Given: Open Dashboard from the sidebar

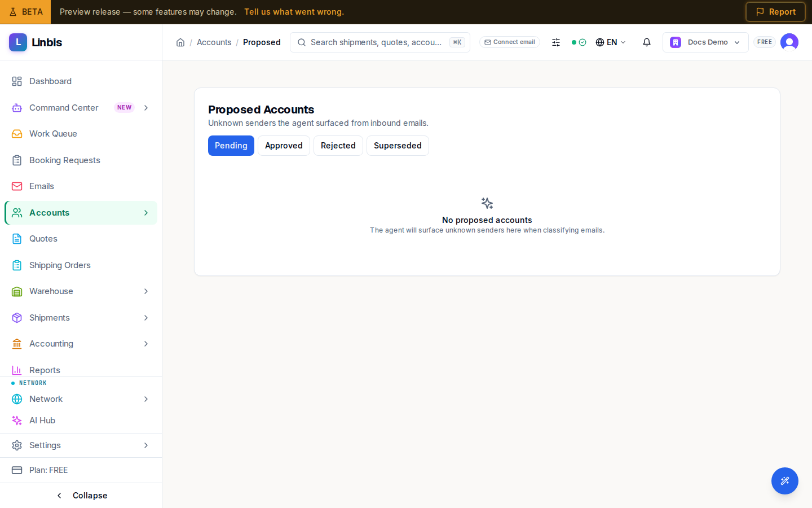Looking at the screenshot, I should tap(81, 81).
